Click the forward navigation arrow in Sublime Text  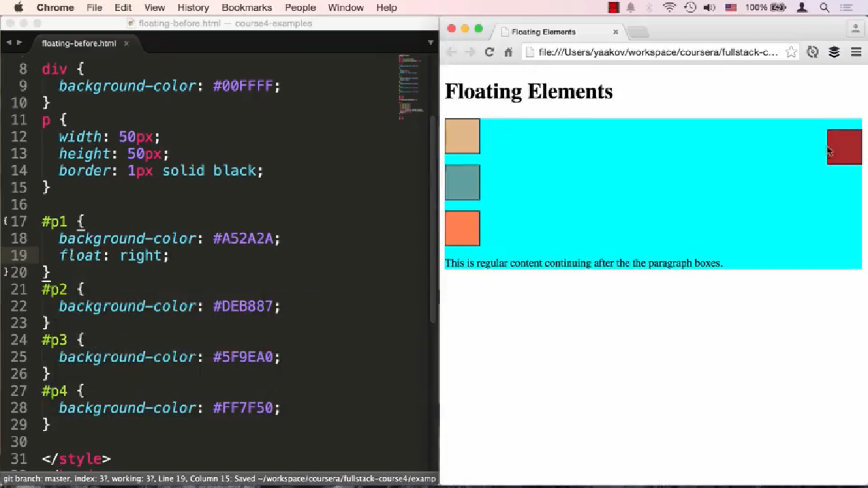pyautogui.click(x=19, y=43)
